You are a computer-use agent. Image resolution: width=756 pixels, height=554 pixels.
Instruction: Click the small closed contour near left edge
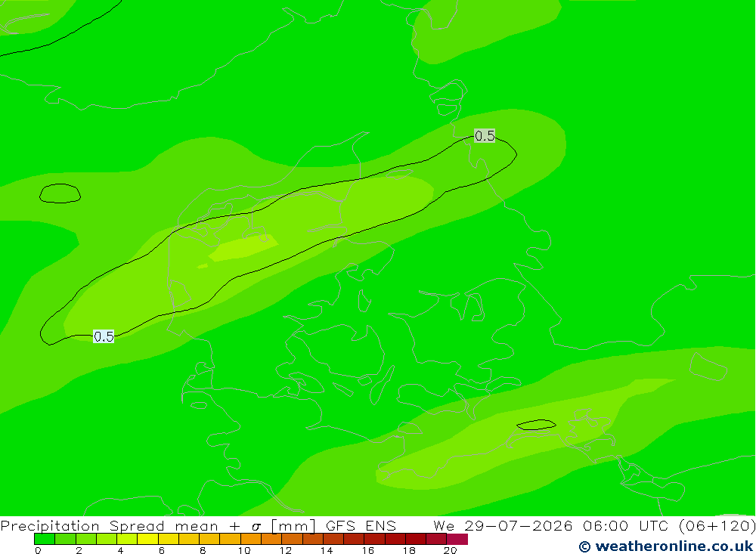(60, 193)
